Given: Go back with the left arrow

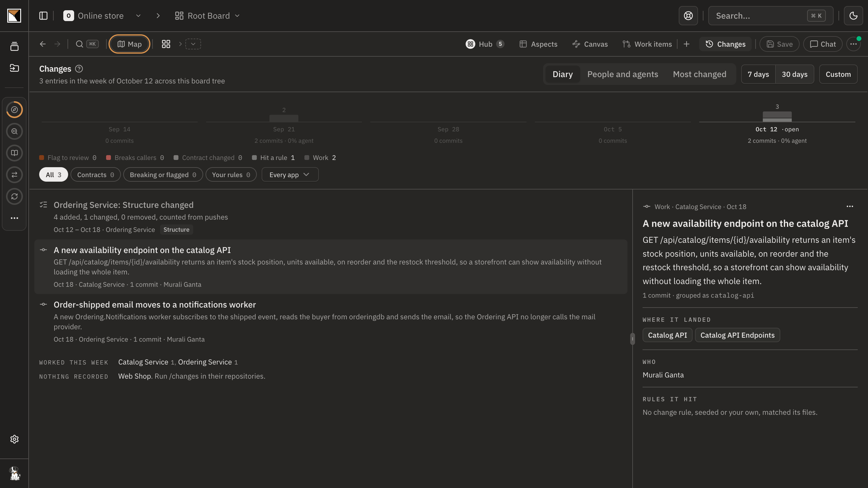Looking at the screenshot, I should [x=42, y=44].
